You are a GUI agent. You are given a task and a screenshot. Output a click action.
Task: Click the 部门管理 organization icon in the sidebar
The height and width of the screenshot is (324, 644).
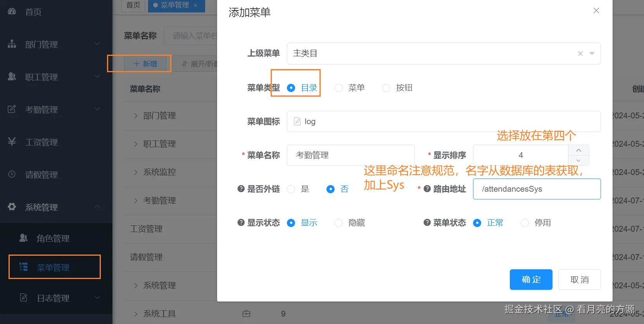tap(12, 44)
